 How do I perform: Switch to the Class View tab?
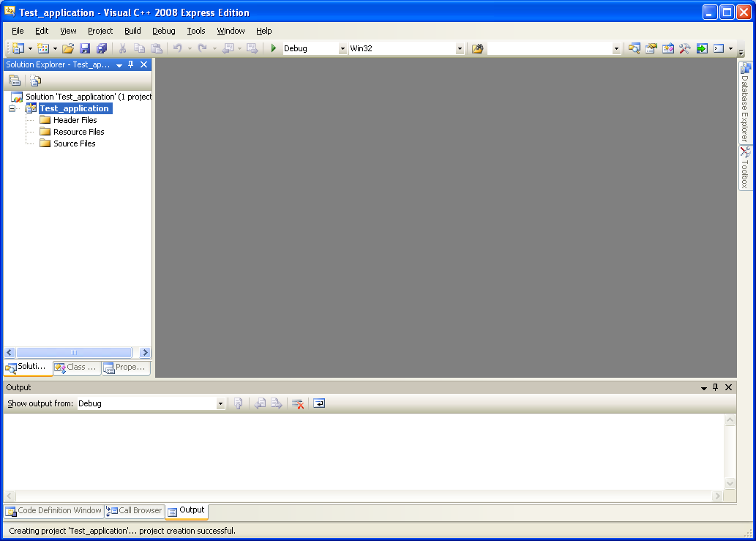pyautogui.click(x=77, y=367)
